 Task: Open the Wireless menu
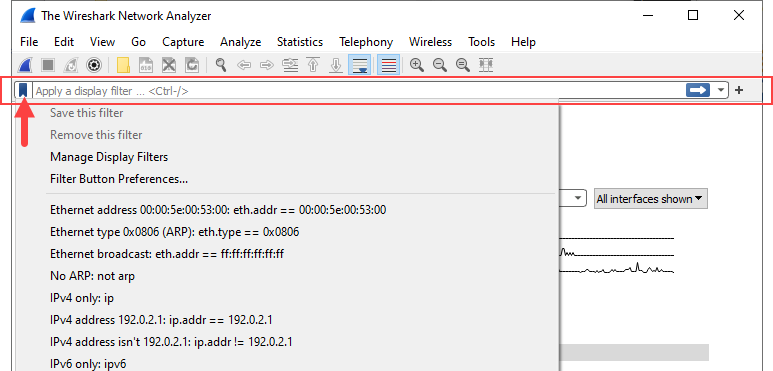point(430,42)
